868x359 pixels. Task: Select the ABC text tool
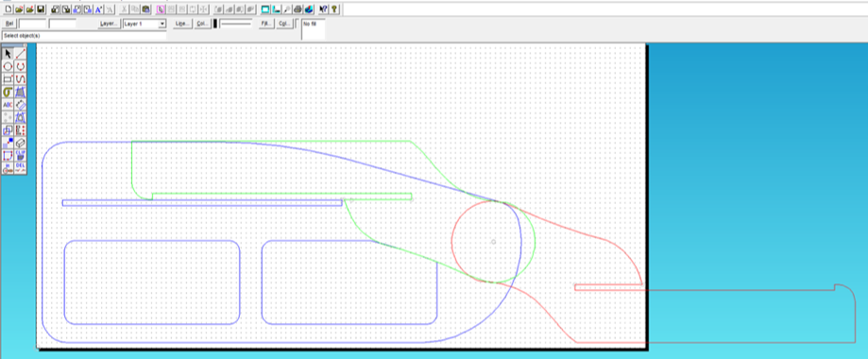pos(8,105)
